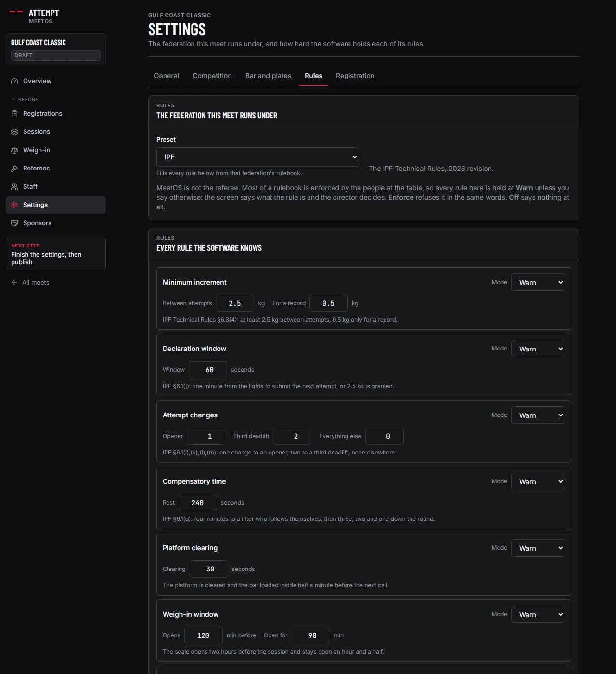Click 'The IPF Technical Rules, 2026 revision.' text
This screenshot has width=616, height=674.
coord(431,168)
